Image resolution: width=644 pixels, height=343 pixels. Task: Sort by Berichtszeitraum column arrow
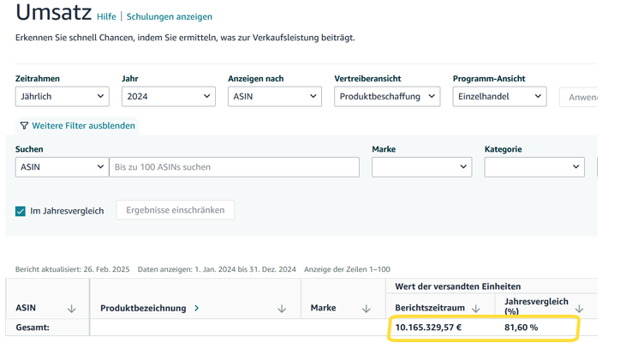(x=476, y=309)
